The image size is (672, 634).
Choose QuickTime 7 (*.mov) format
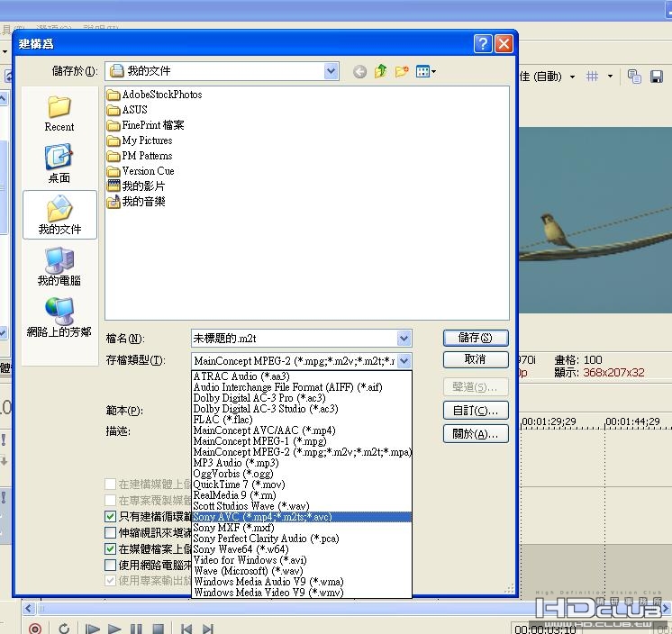point(302,485)
